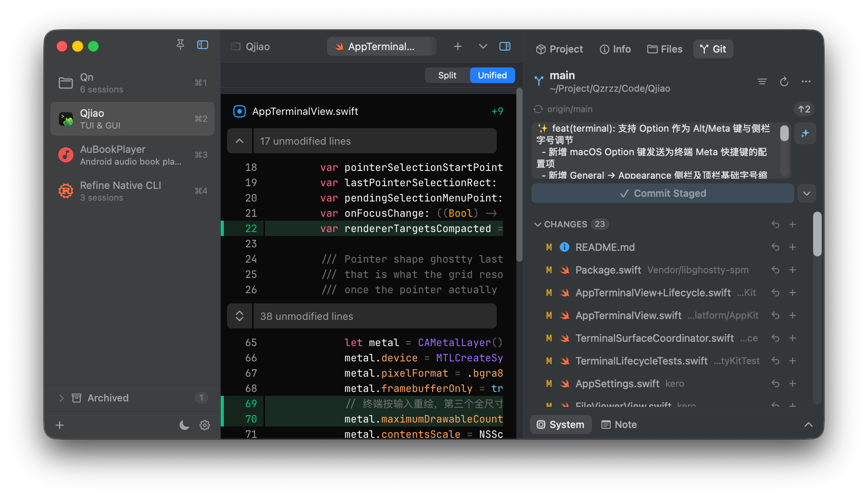Expand the 38 unmodified lines section
This screenshot has width=868, height=497.
tap(240, 316)
